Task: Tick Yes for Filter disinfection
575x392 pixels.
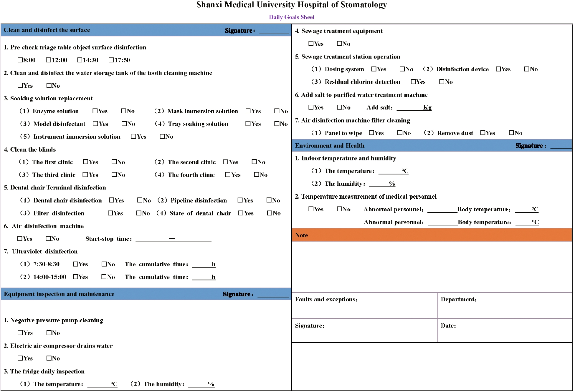Action: (x=110, y=213)
